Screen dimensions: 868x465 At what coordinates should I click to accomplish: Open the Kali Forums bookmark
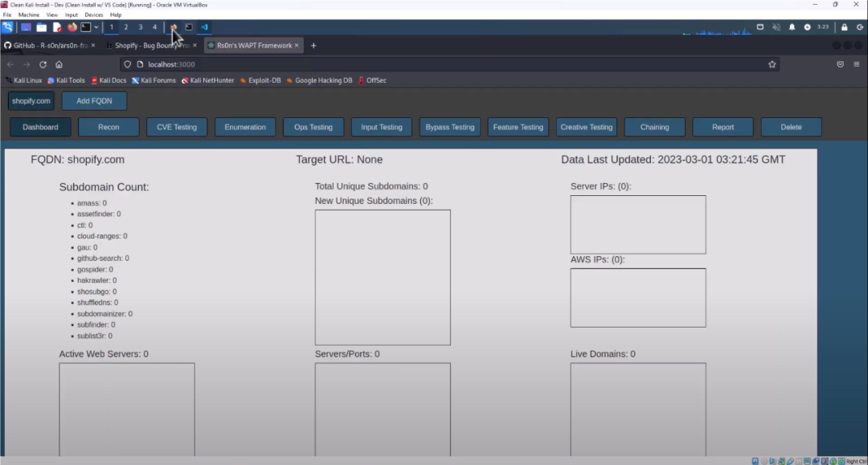(x=154, y=80)
